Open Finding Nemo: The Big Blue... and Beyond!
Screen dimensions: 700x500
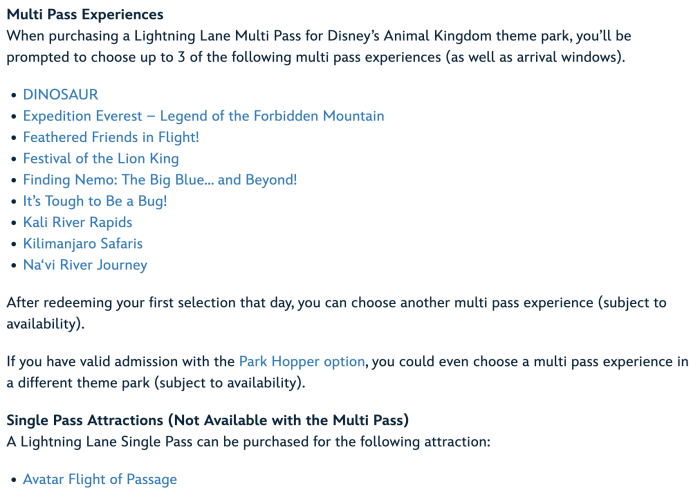160,180
